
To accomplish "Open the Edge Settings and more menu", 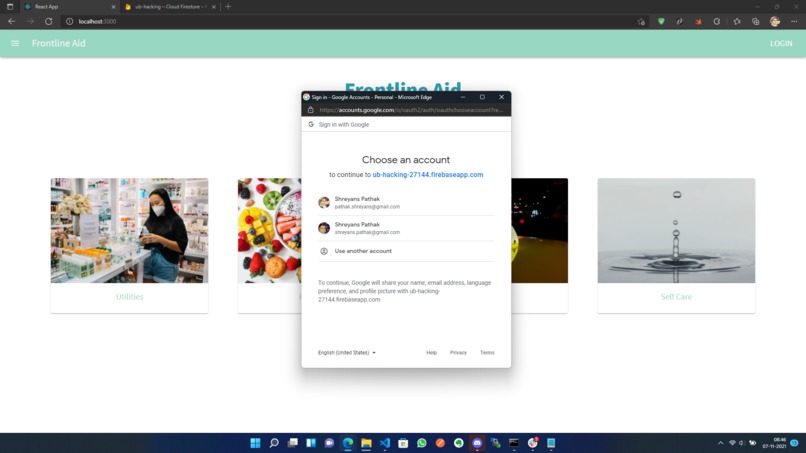I will click(794, 22).
